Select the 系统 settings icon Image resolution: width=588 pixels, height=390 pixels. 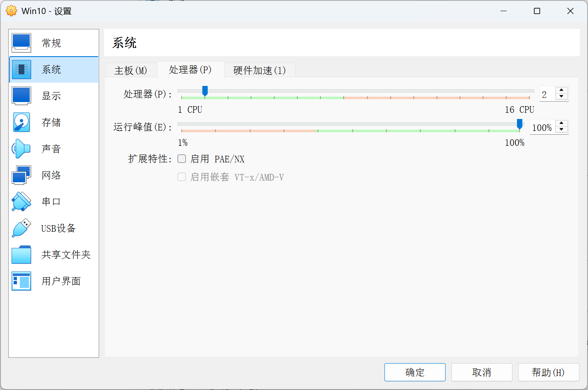point(21,69)
